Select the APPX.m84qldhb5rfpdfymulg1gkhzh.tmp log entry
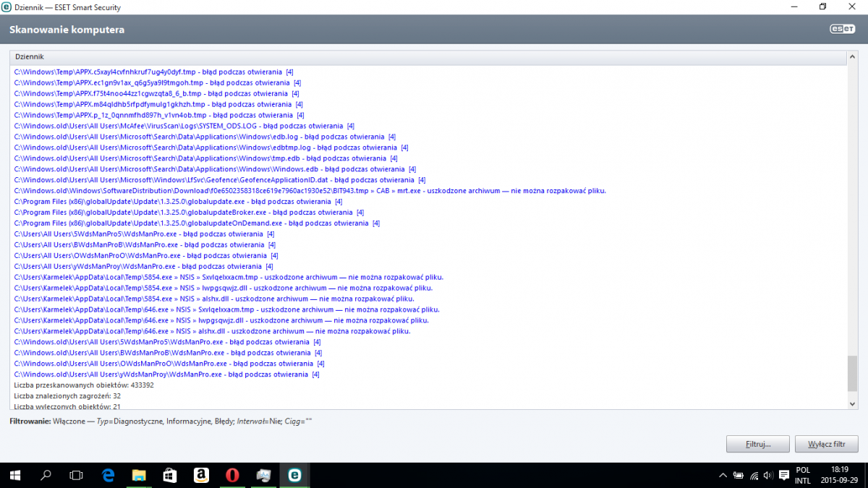Screen dimensions: 868x488 [158, 104]
